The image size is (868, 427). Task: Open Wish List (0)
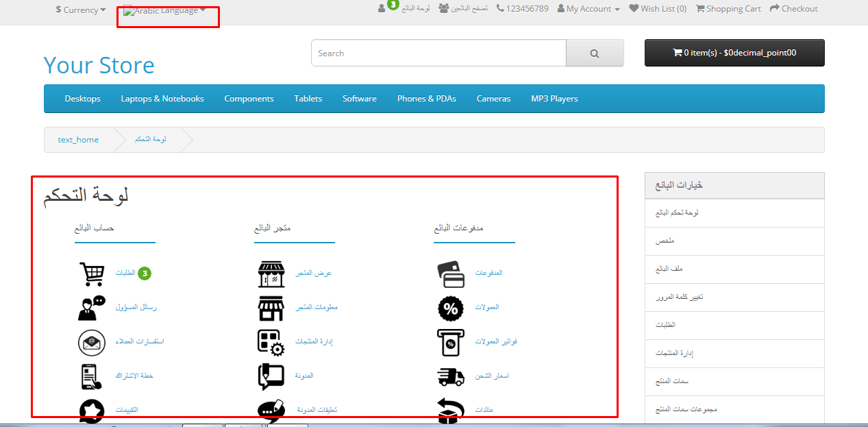658,9
